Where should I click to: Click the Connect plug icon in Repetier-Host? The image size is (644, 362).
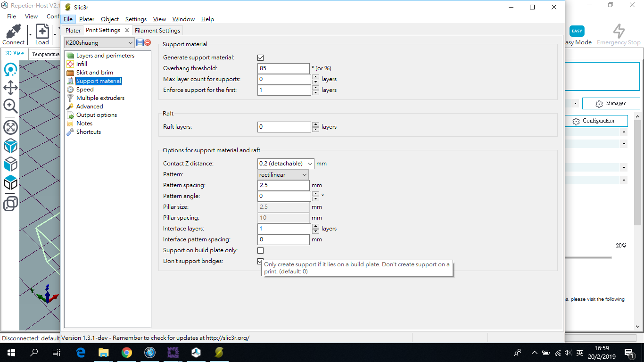14,32
